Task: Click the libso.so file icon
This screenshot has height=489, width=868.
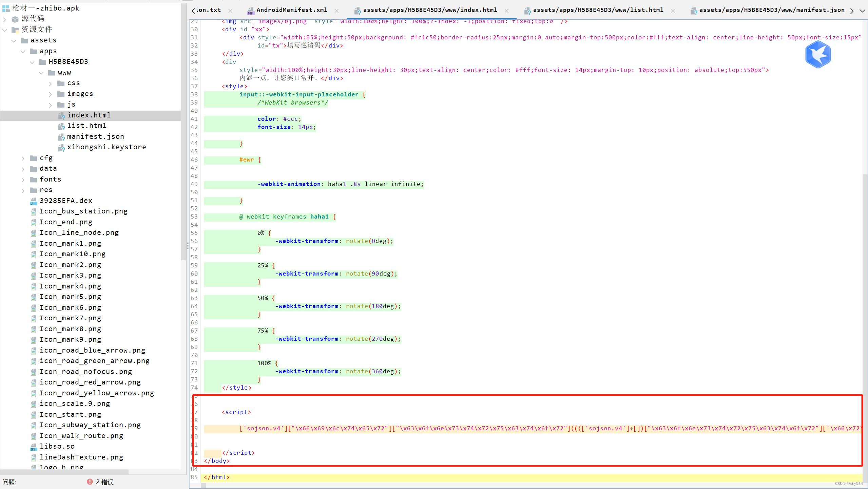Action: 33,447
